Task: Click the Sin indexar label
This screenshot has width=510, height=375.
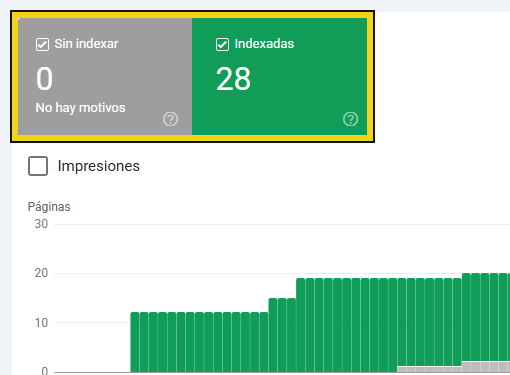Action: coord(86,44)
